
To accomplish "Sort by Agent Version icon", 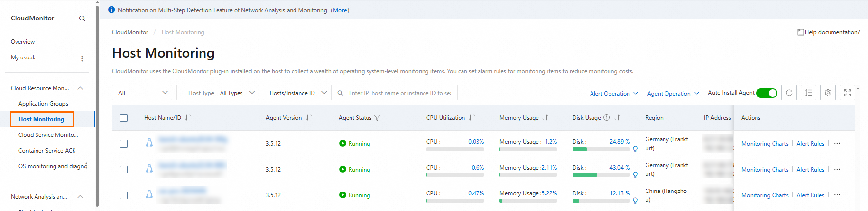I will 309,117.
